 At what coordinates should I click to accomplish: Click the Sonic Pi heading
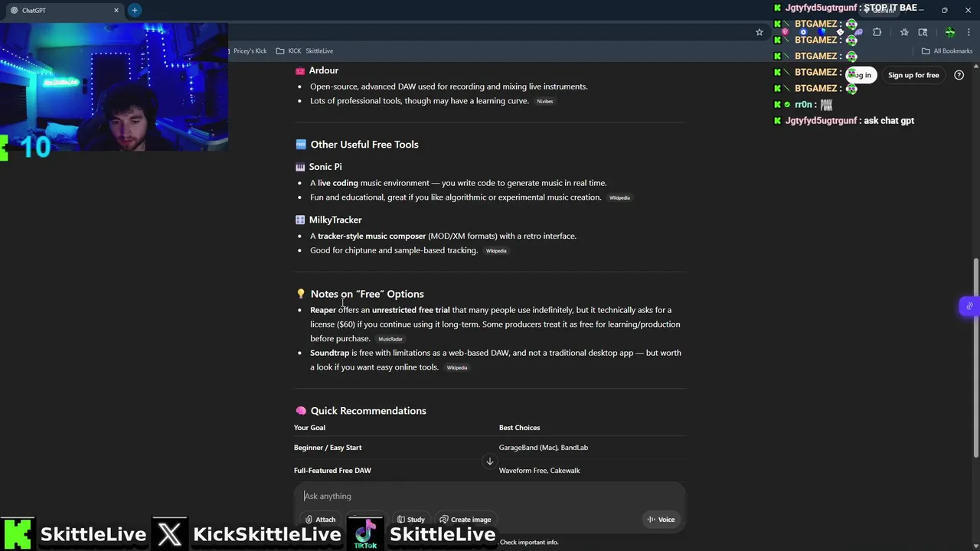click(x=325, y=166)
